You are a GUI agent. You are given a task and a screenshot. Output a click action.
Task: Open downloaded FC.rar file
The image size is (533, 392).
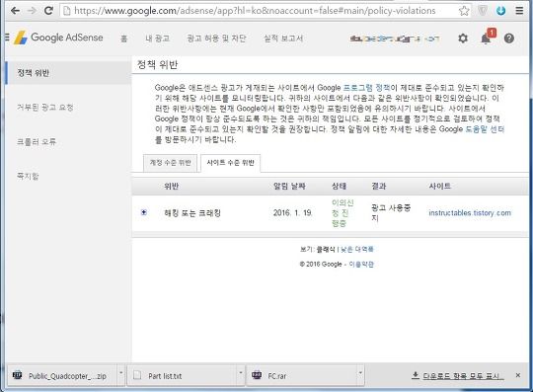pyautogui.click(x=301, y=375)
